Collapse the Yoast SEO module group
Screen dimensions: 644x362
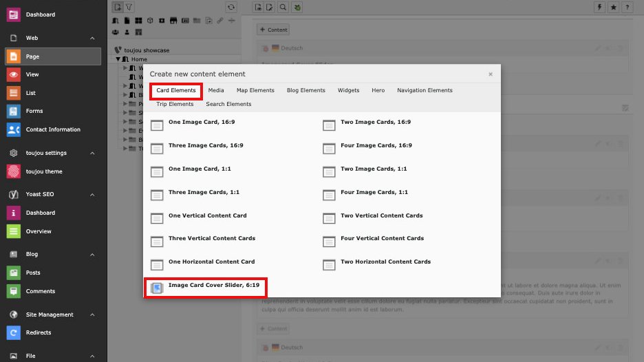point(92,195)
